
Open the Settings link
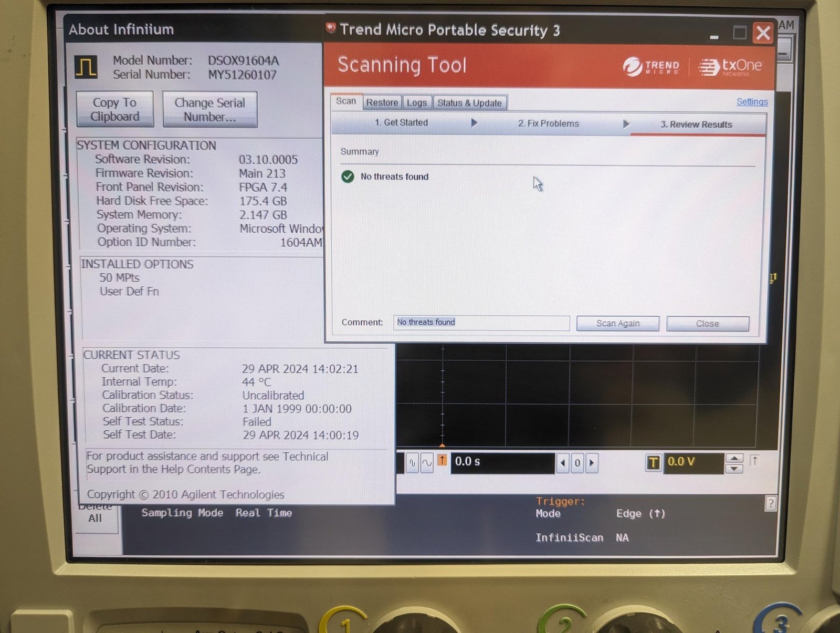[752, 102]
